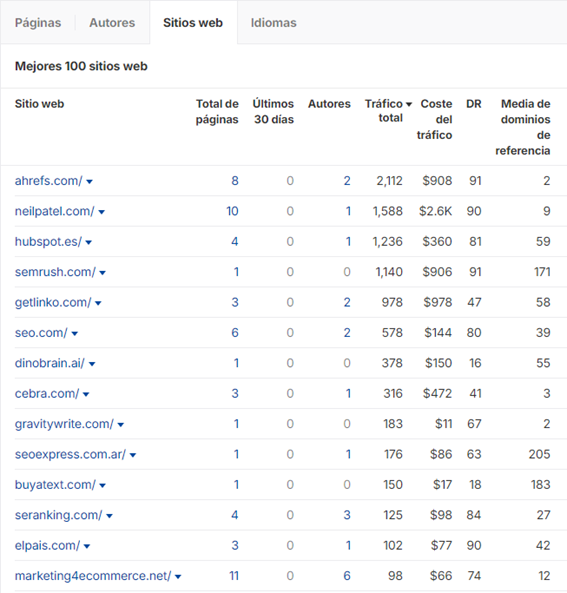Image resolution: width=567 pixels, height=593 pixels.
Task: Click traffic value 1,236 in hubspot.es row
Action: pos(388,241)
